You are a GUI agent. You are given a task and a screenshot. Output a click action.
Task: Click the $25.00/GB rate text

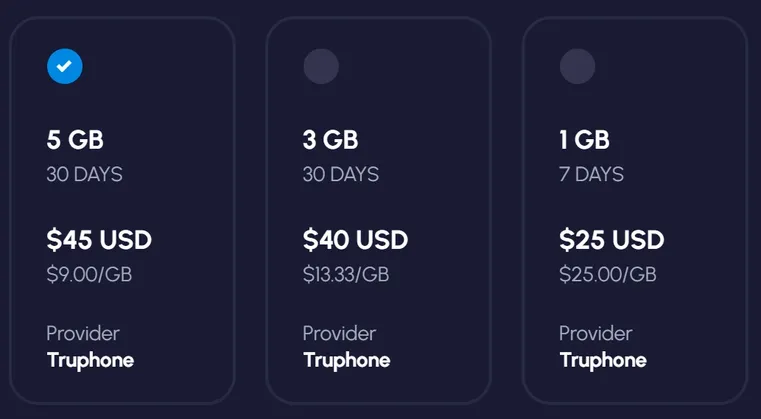[608, 274]
